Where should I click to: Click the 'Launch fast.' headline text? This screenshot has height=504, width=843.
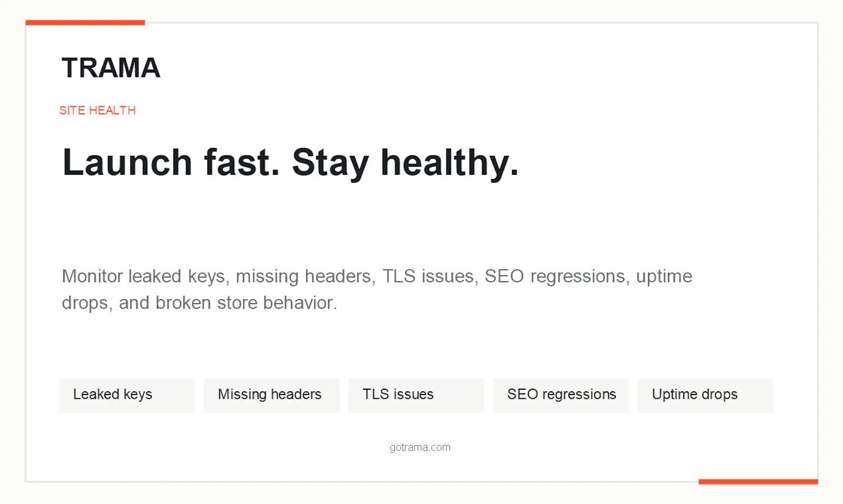171,162
